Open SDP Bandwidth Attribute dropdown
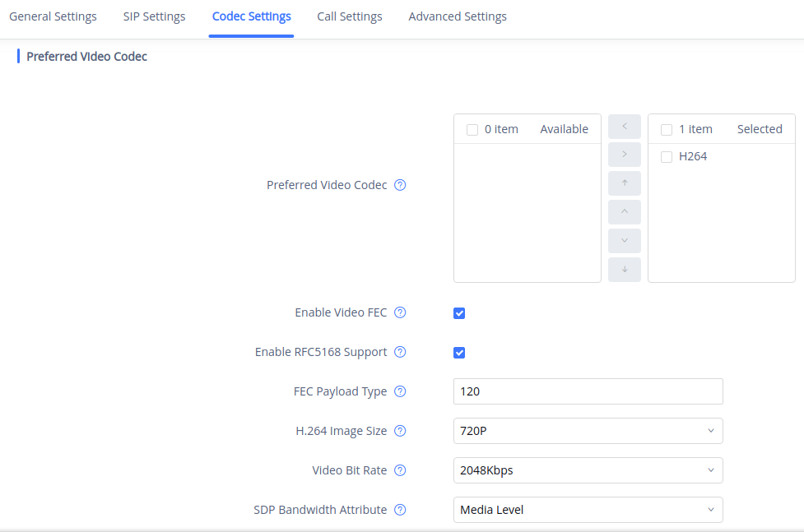The height and width of the screenshot is (532, 804). pos(588,510)
